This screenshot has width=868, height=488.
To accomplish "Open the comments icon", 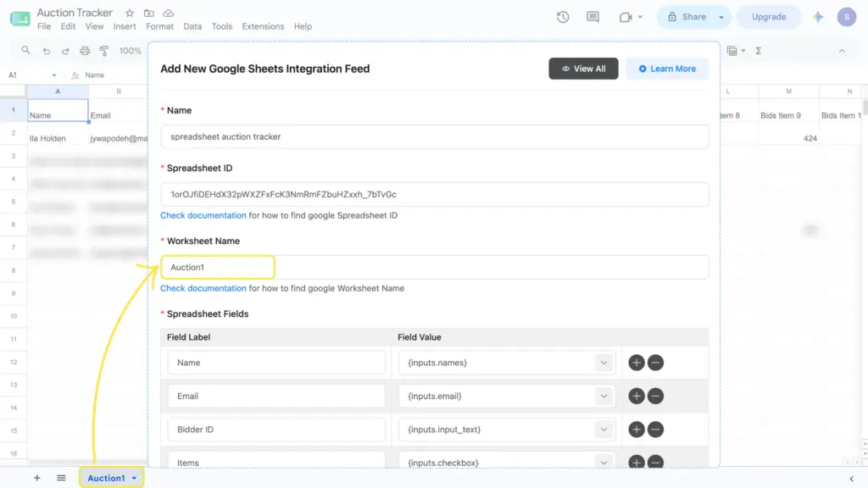I will [x=593, y=17].
